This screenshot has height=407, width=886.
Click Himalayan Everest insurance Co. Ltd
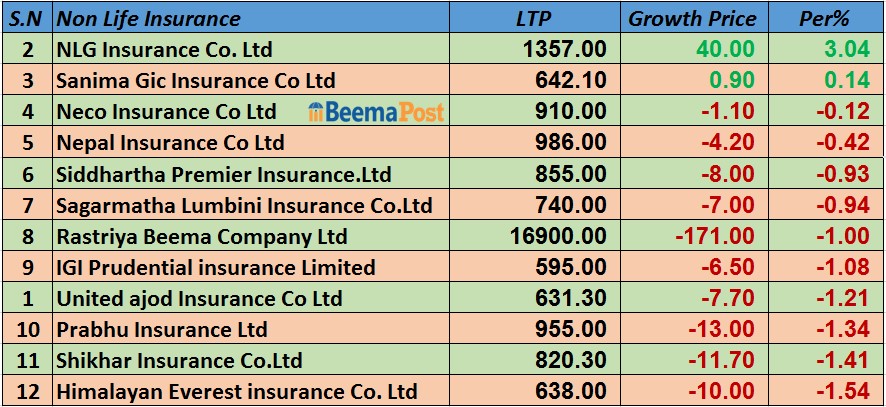point(237,392)
